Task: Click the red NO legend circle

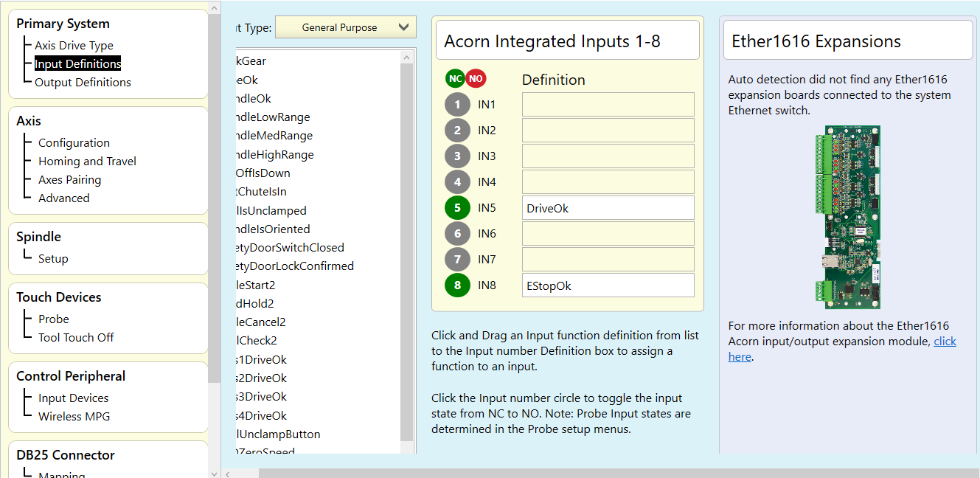Action: [476, 78]
